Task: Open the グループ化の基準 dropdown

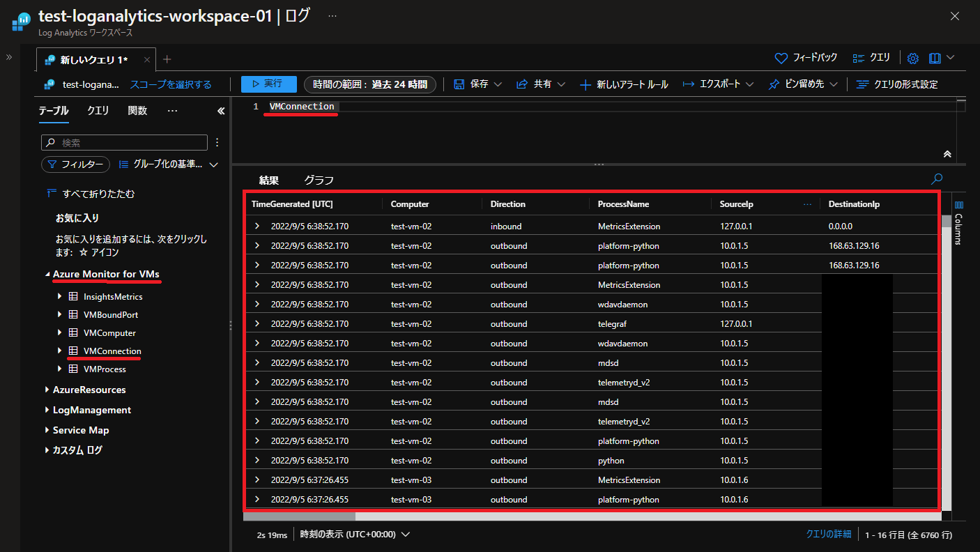Action: [169, 164]
